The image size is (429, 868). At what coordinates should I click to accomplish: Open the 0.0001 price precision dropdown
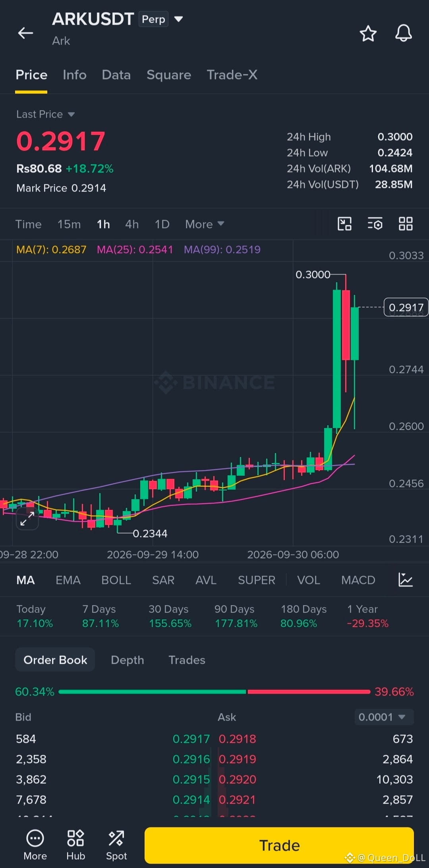click(x=384, y=717)
